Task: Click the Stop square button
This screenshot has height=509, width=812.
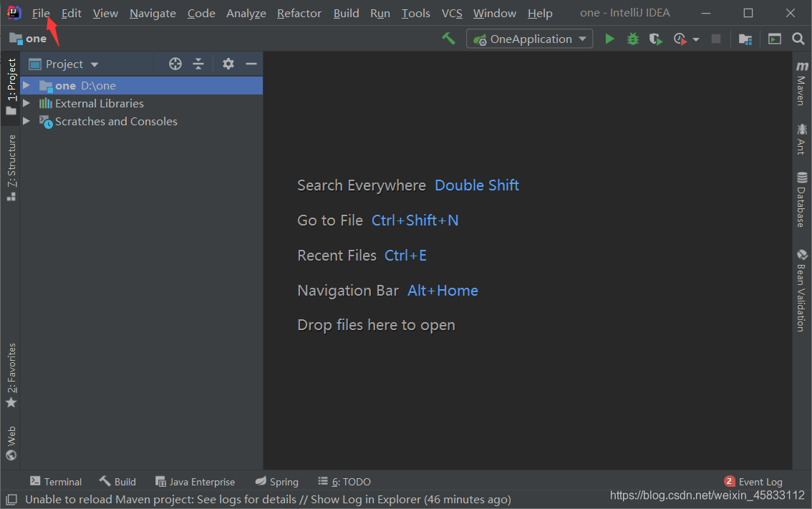Action: 716,39
